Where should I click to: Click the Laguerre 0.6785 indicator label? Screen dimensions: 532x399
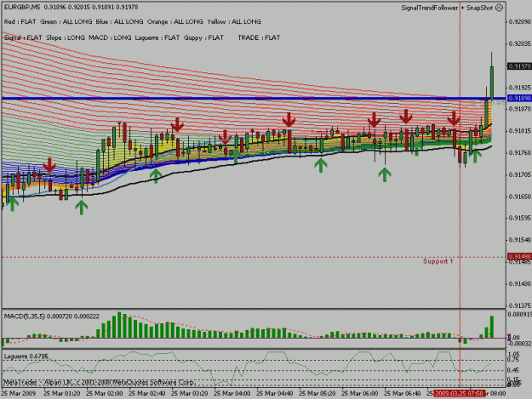click(26, 356)
